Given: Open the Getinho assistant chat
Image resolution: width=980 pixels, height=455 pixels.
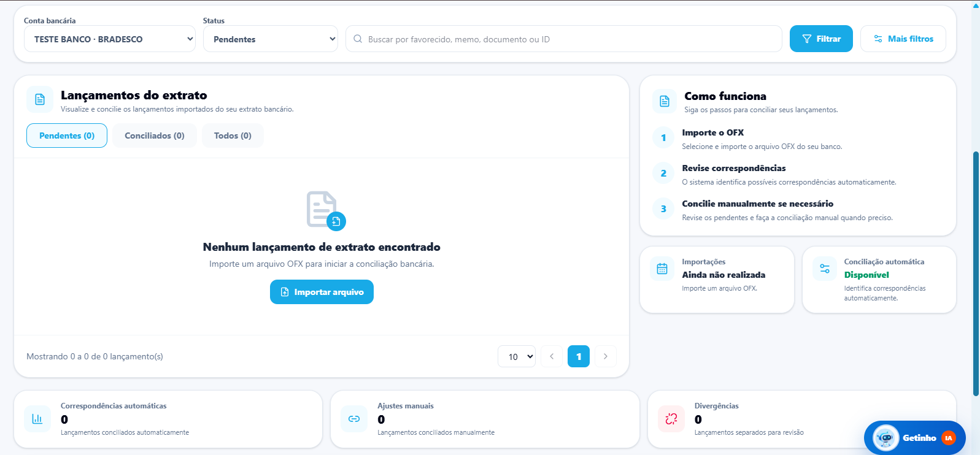Looking at the screenshot, I should pyautogui.click(x=914, y=438).
